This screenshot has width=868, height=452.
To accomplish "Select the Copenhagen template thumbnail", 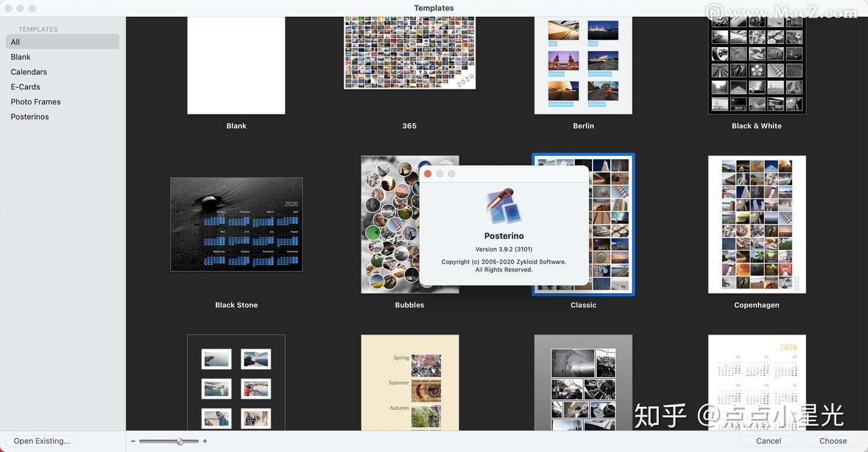I will 757,224.
